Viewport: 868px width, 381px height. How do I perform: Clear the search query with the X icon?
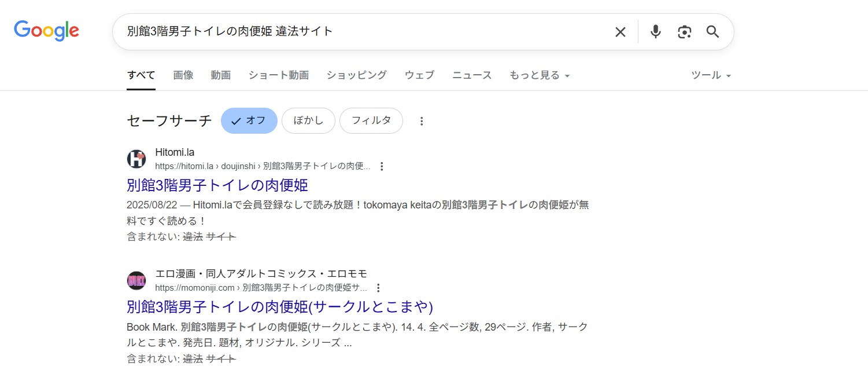coord(620,32)
